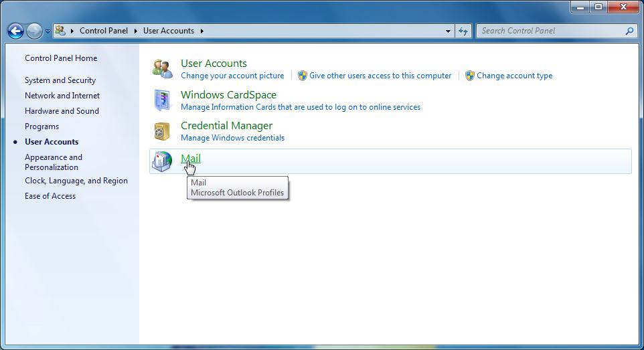644x350 pixels.
Task: Go to Hardware and Sound category
Action: click(x=62, y=111)
